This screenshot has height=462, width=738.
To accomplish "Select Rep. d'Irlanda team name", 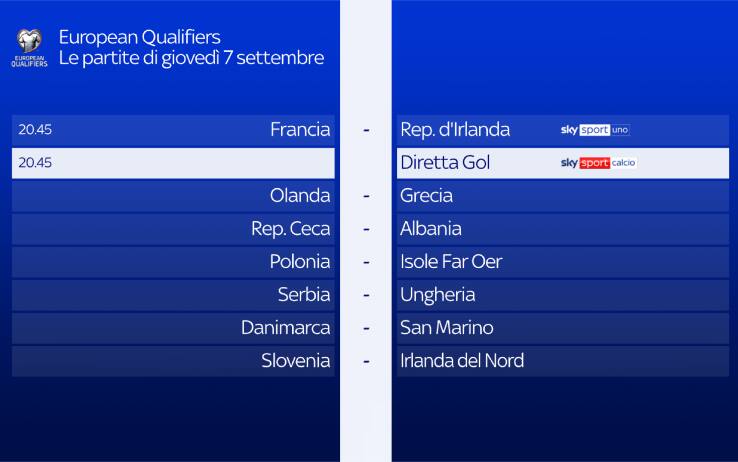I will (455, 130).
